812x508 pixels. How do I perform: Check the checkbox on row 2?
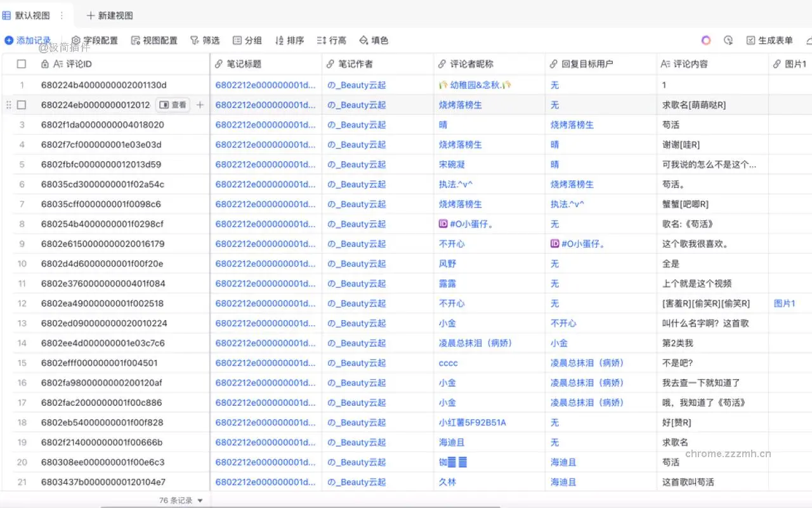(x=22, y=105)
